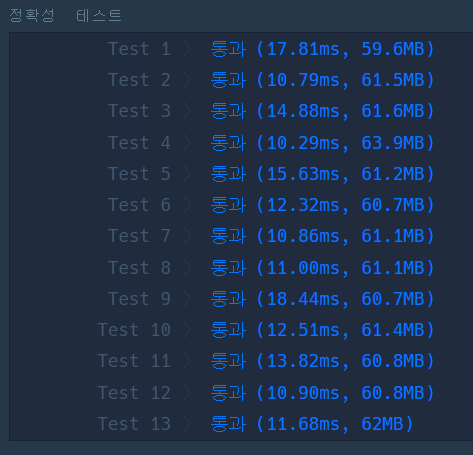Click the chevron after Test 3

pos(188,111)
